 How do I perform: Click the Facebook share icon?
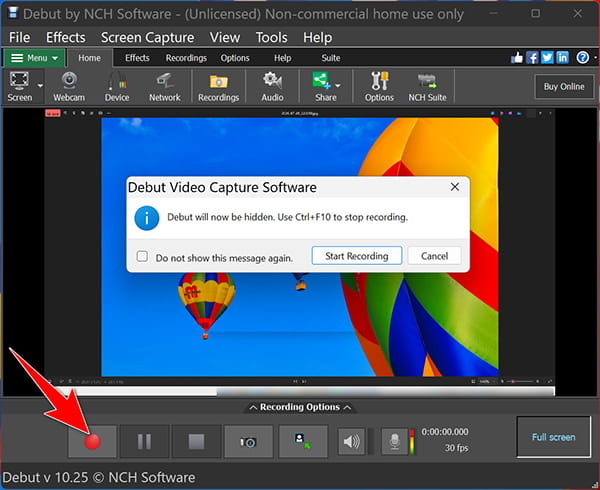[x=532, y=58]
